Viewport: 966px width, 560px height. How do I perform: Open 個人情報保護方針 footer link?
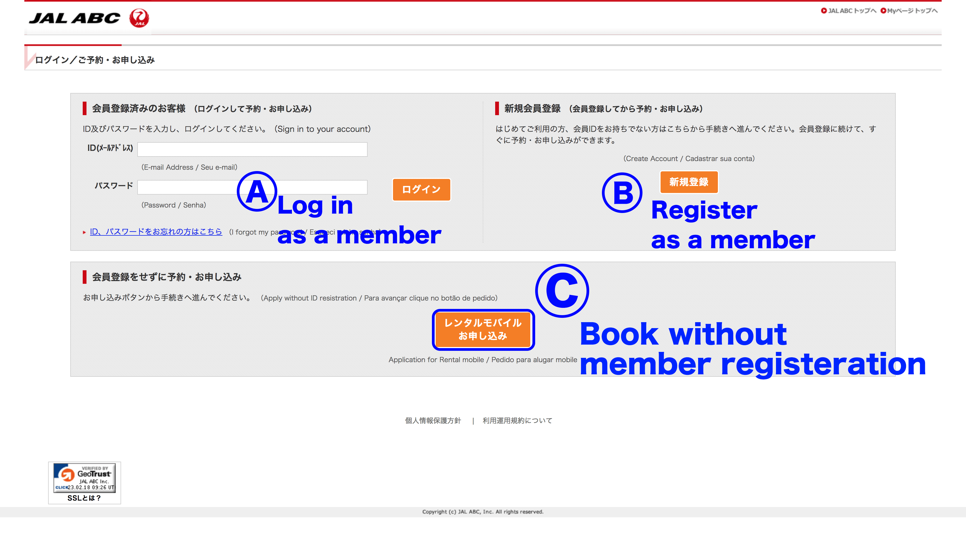click(433, 421)
